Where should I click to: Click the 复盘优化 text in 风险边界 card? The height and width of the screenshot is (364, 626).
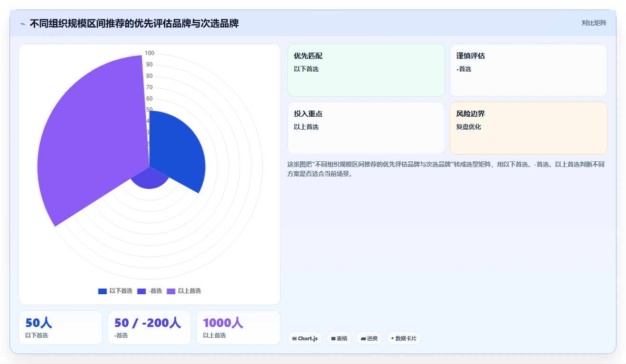click(469, 127)
